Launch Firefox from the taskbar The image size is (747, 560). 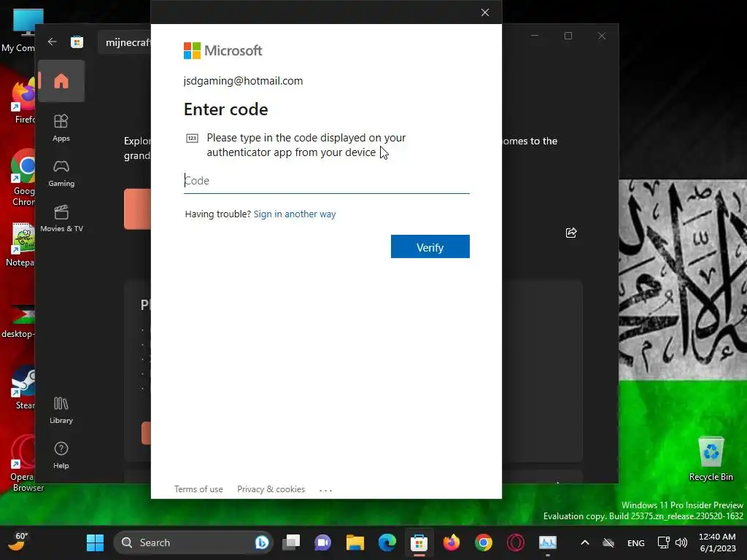451,542
